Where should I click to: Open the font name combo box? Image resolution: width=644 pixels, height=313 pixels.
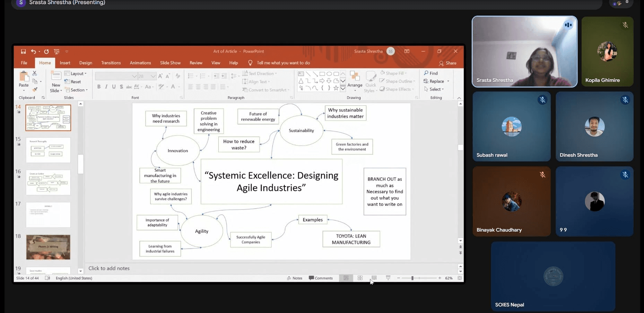[116, 76]
